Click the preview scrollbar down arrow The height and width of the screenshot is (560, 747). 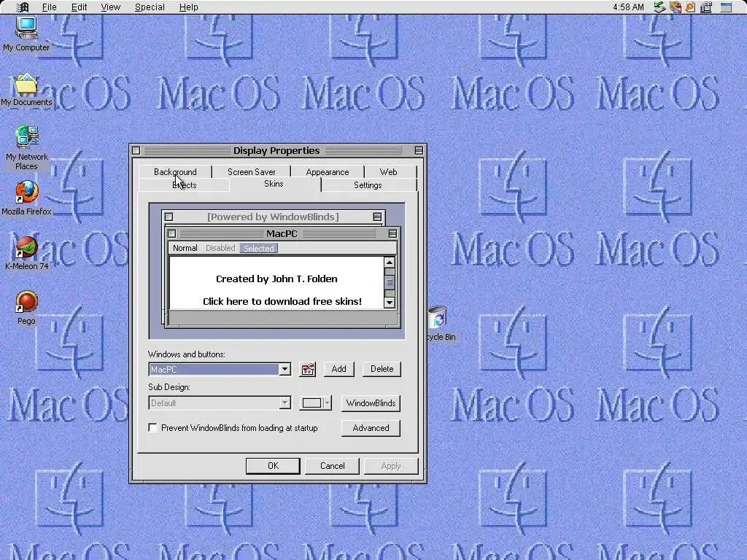[390, 303]
